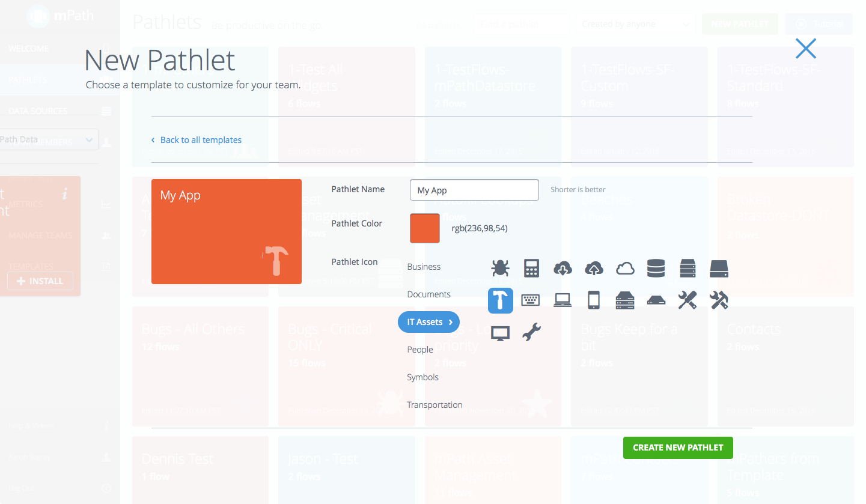Screen dimensions: 866x504
Task: Edit the Pathlet Name input field
Action: point(474,190)
